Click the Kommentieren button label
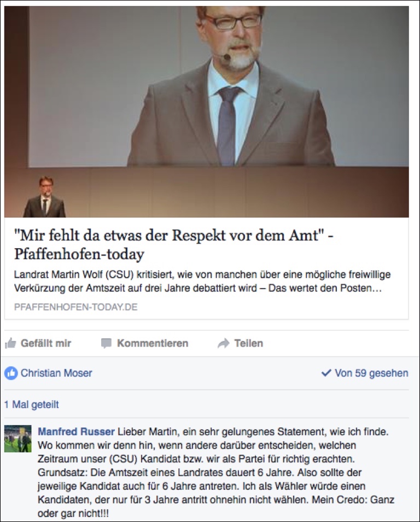The height and width of the screenshot is (522, 420). [x=153, y=343]
